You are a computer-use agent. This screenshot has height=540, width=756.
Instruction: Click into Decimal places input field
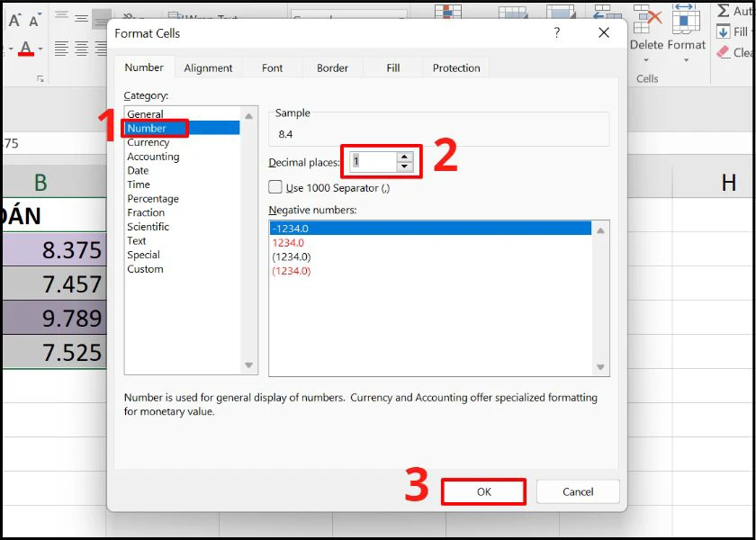[x=374, y=161]
